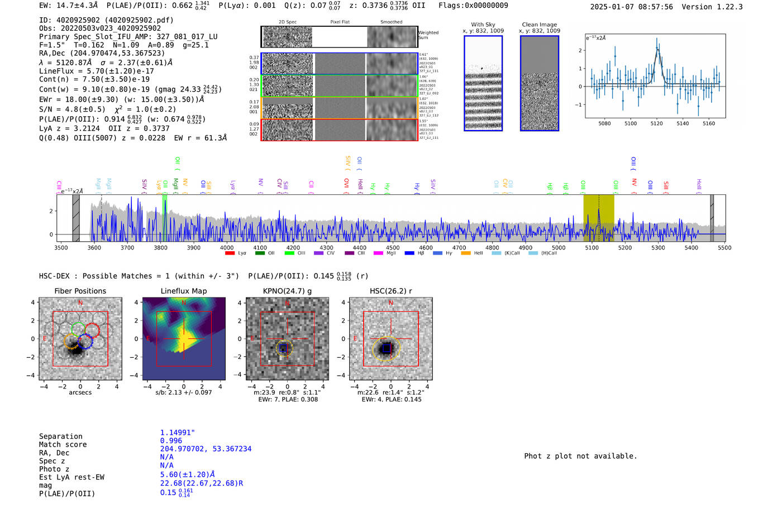782x532 pixels.
Task: Click the orange fiber circle in Fiber Positions
Action: coord(71,341)
